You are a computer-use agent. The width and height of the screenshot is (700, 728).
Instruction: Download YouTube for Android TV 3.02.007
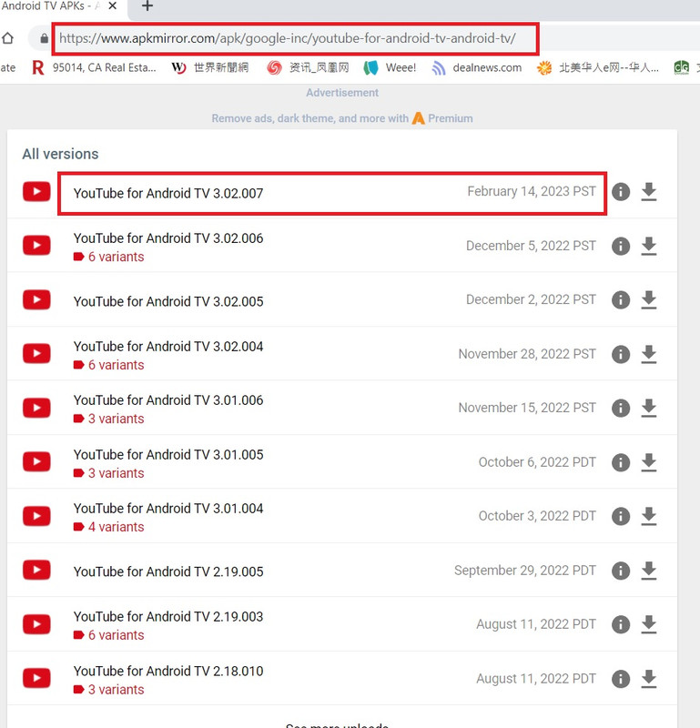[x=648, y=192]
